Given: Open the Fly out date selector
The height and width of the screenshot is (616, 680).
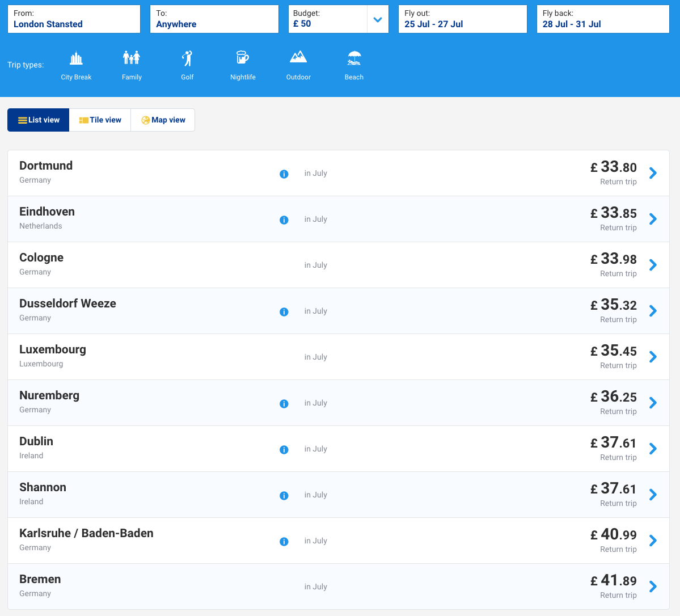Looking at the screenshot, I should (x=462, y=19).
